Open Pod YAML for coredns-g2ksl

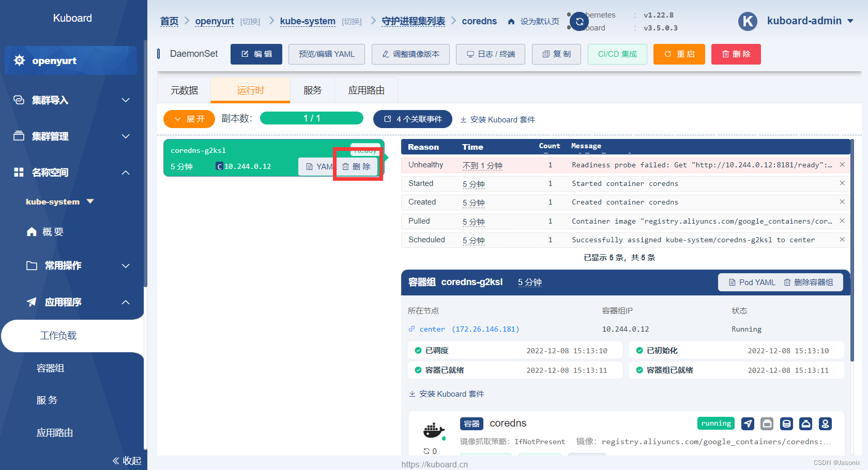751,282
